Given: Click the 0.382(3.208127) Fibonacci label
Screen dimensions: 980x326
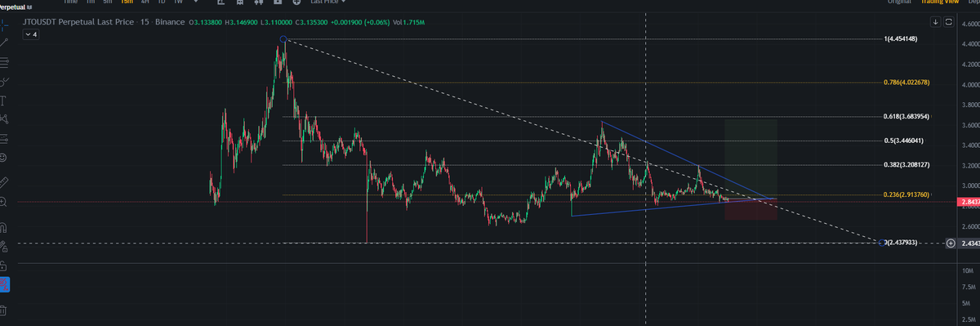Looking at the screenshot, I should [x=907, y=164].
